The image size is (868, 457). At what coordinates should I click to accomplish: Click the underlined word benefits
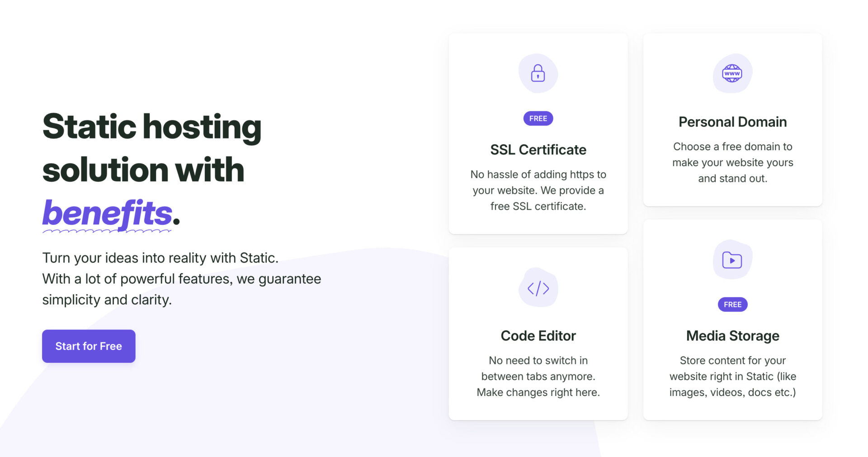click(106, 213)
